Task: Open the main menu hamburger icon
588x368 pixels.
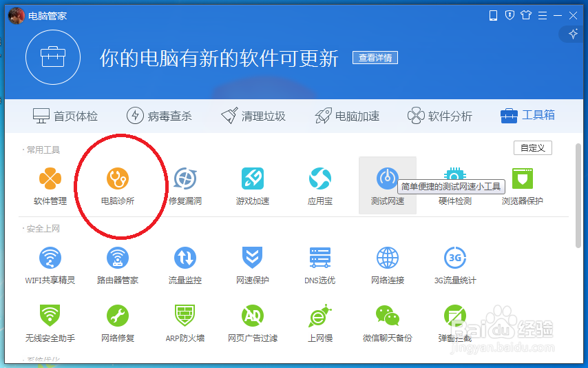Action: tap(543, 15)
